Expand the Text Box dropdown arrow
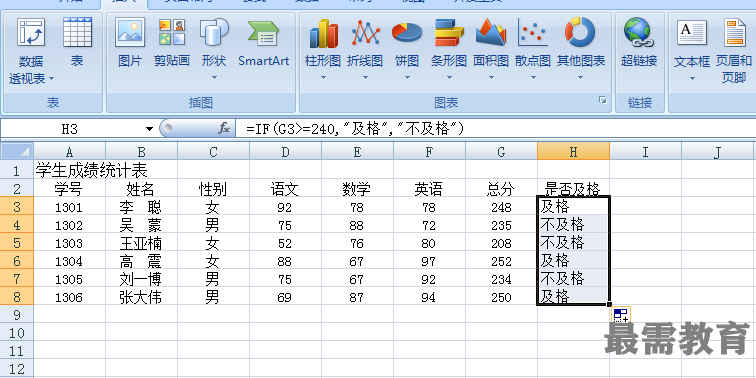This screenshot has width=756, height=378. point(692,79)
